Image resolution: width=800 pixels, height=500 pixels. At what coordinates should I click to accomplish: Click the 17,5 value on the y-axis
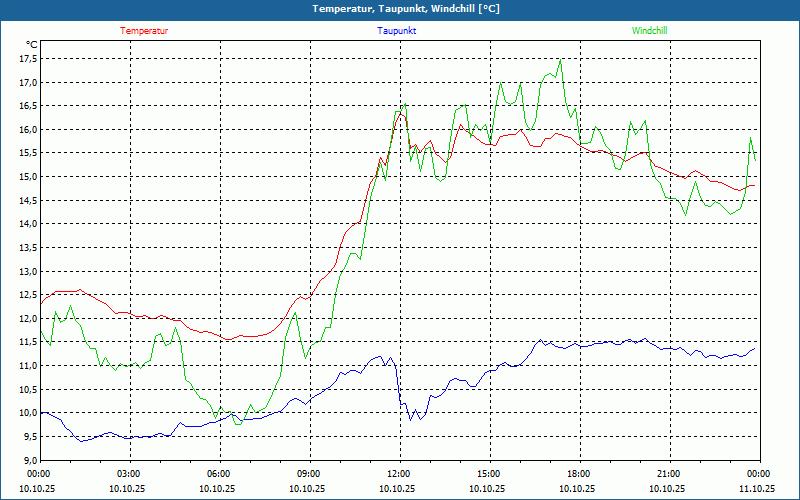pyautogui.click(x=27, y=58)
